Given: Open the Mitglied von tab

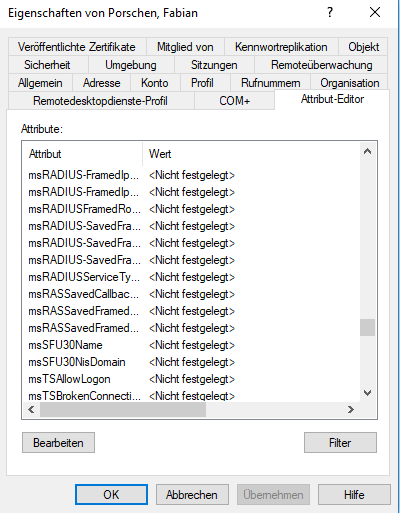Looking at the screenshot, I should 185,47.
